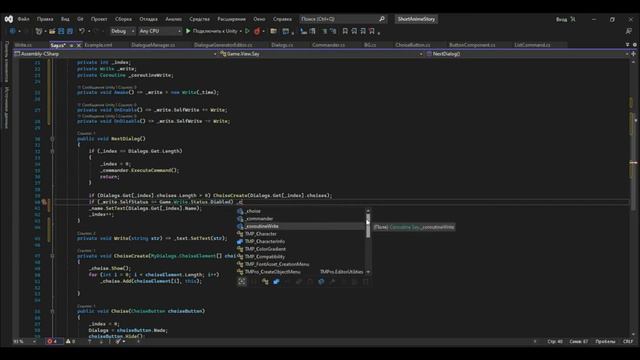Screen dimensions: 640x360
Task: Click the Save All toolbar icon
Action: [70, 31]
